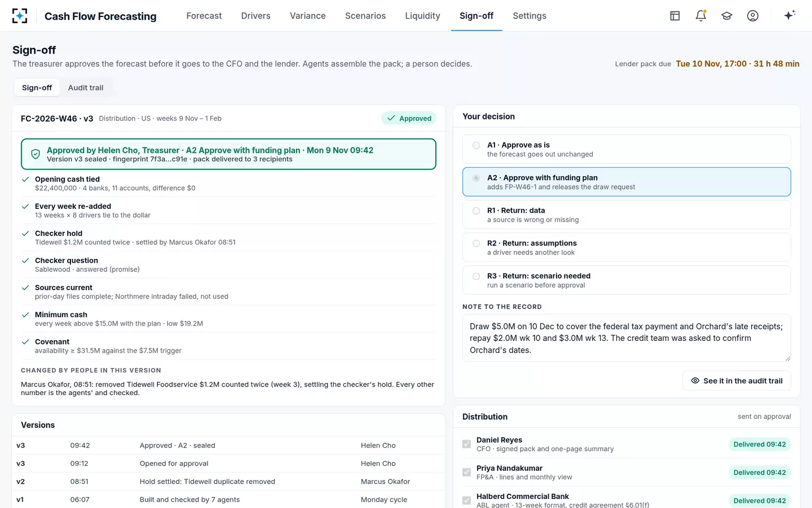Switch to the Variance tab

tap(307, 16)
